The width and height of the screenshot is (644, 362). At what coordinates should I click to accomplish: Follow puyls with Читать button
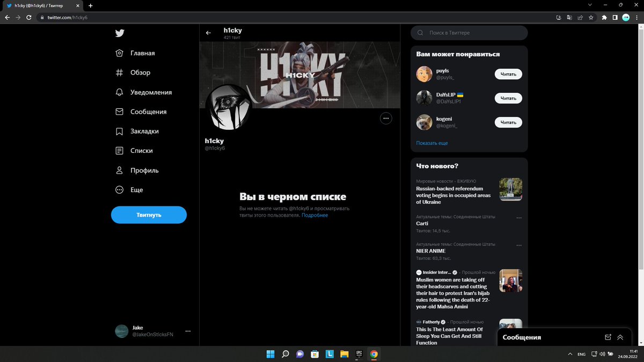pyautogui.click(x=508, y=74)
